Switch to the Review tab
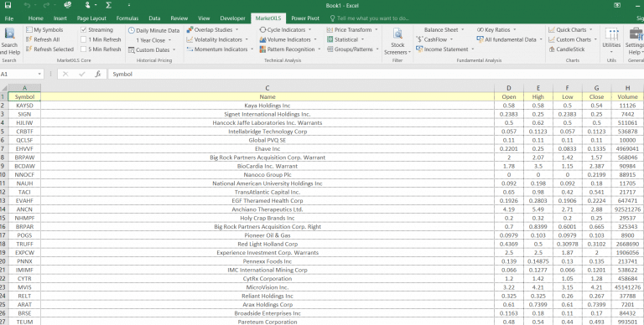This screenshot has width=644, height=325. [179, 18]
